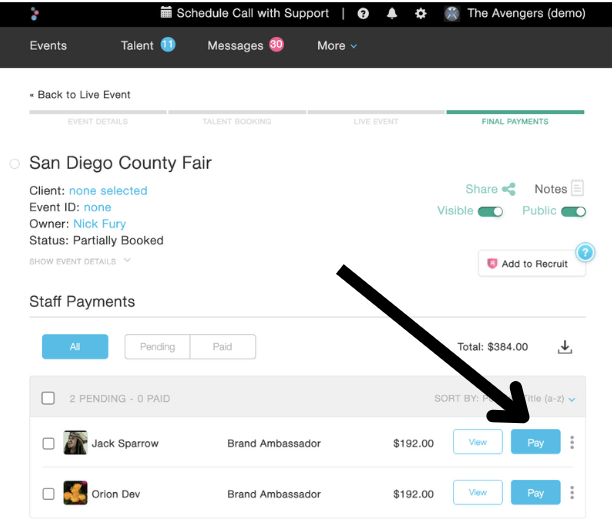Image resolution: width=612 pixels, height=528 pixels.
Task: Tick the select-all payments checkbox
Action: (x=48, y=398)
